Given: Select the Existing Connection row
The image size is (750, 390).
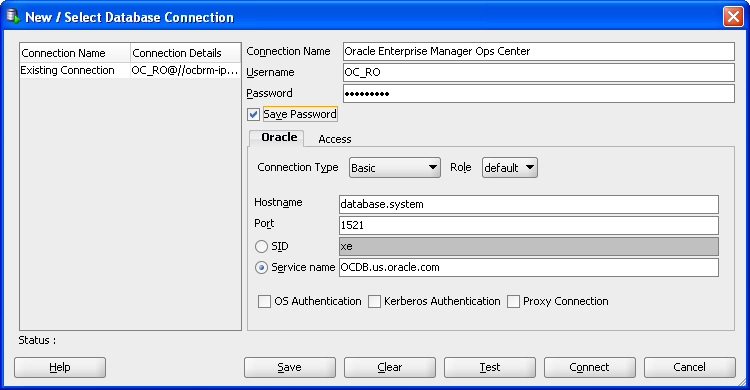Looking at the screenshot, I should pyautogui.click(x=130, y=70).
